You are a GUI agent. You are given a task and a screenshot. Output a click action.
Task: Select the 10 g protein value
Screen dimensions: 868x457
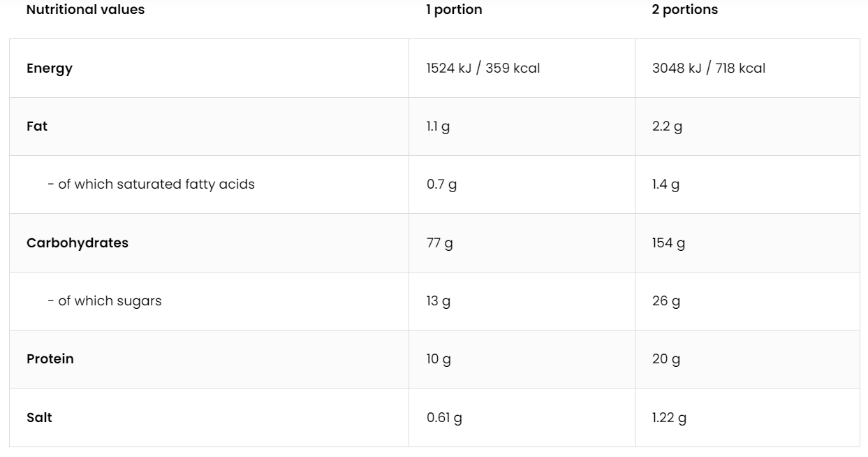[x=439, y=359]
